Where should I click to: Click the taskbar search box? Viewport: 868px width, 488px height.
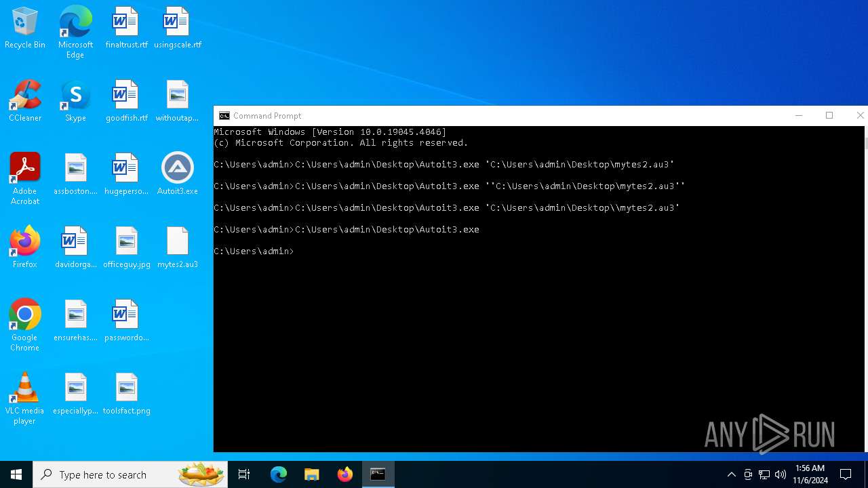[x=130, y=474]
